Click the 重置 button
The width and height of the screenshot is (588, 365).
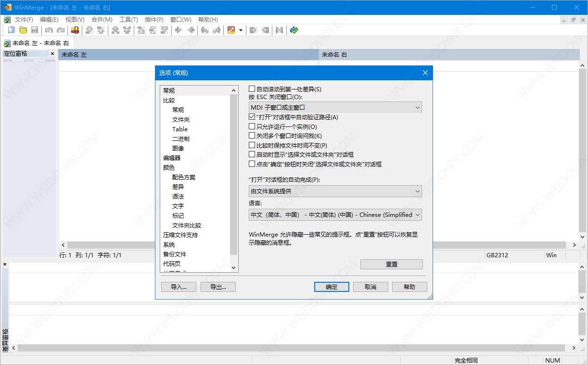point(391,264)
